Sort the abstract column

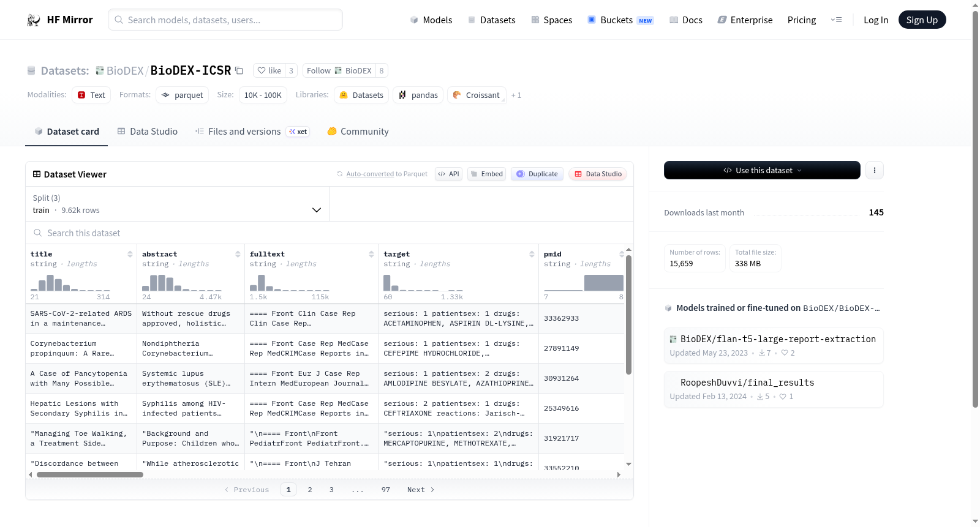pyautogui.click(x=238, y=254)
